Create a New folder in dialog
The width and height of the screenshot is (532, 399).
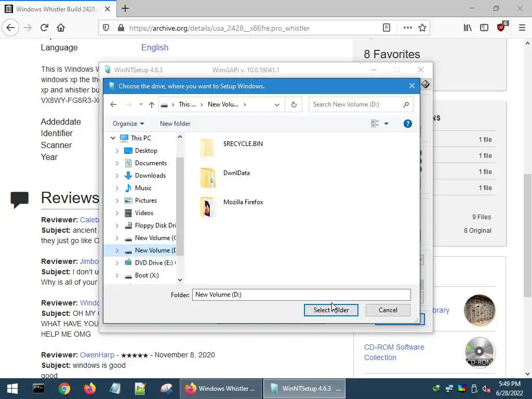(175, 124)
